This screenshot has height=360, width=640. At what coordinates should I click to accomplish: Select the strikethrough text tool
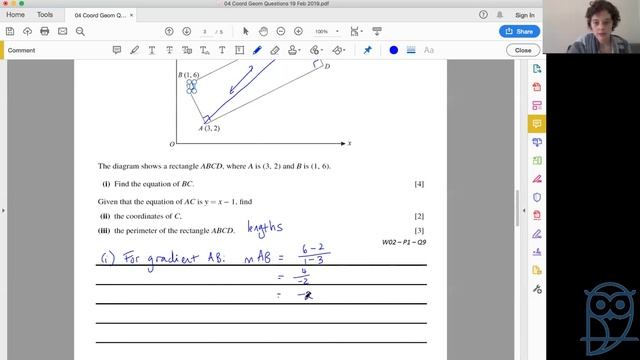tap(169, 50)
